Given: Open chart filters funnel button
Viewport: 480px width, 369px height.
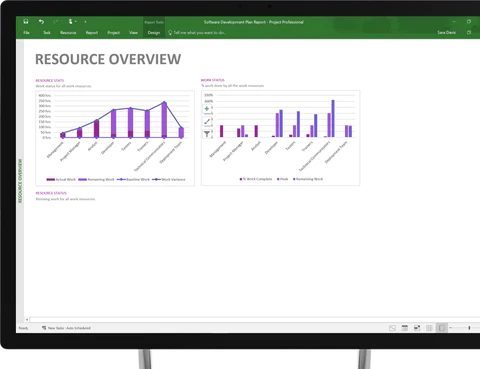Looking at the screenshot, I should pyautogui.click(x=207, y=134).
